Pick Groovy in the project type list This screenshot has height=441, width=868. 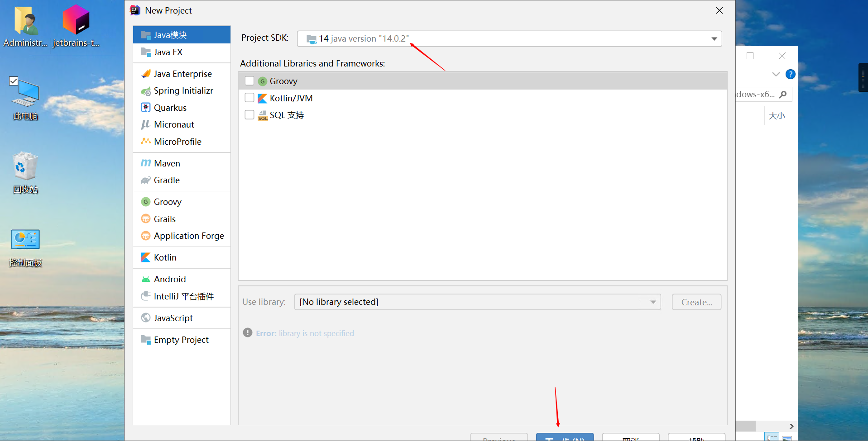182,202
